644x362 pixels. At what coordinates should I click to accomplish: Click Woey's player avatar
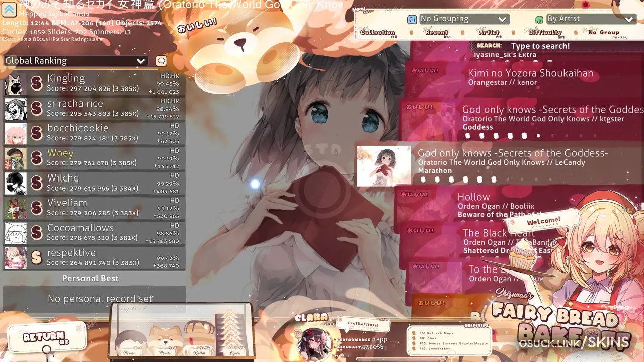pyautogui.click(x=16, y=159)
